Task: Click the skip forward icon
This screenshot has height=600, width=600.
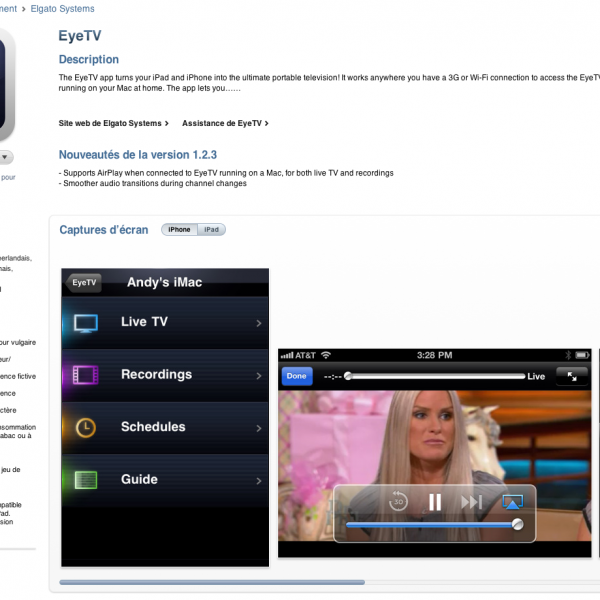Action: click(x=471, y=502)
